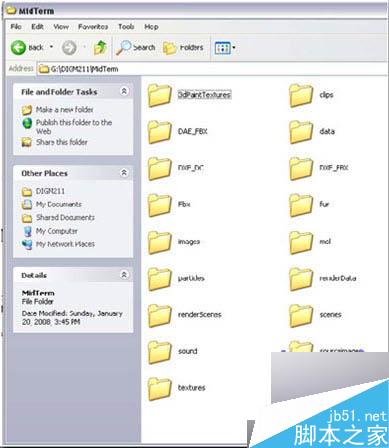The width and height of the screenshot is (389, 448).
Task: Click the Back arrow icon
Action: pyautogui.click(x=18, y=48)
